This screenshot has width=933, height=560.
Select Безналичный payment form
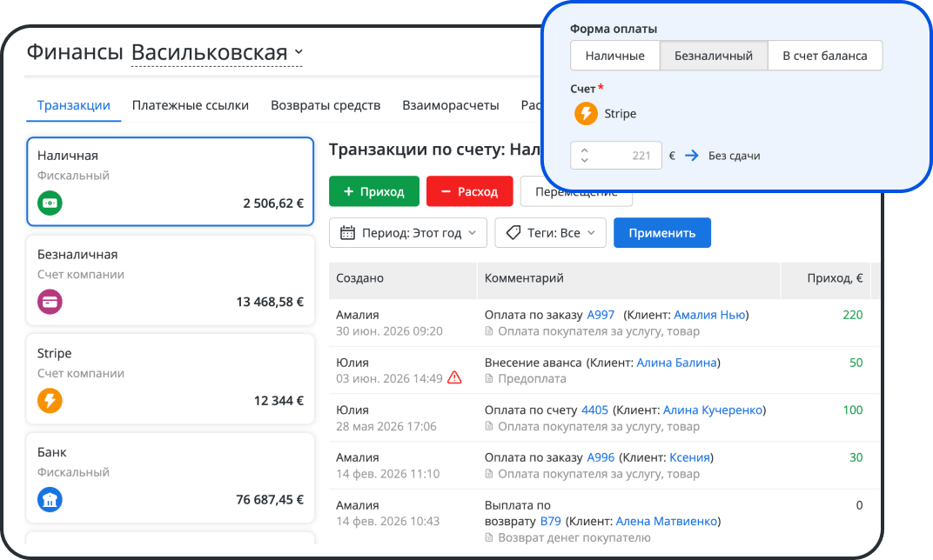[x=714, y=56]
